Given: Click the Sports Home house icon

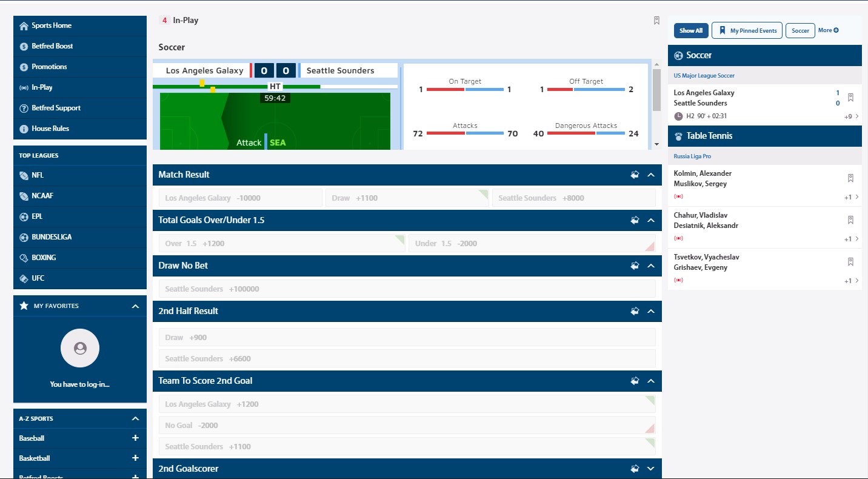Looking at the screenshot, I should pos(24,26).
